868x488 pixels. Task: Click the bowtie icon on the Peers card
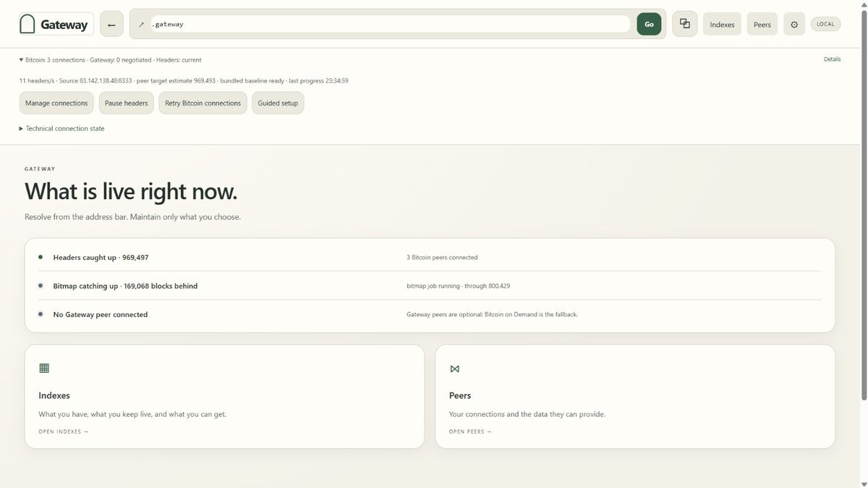coord(454,369)
